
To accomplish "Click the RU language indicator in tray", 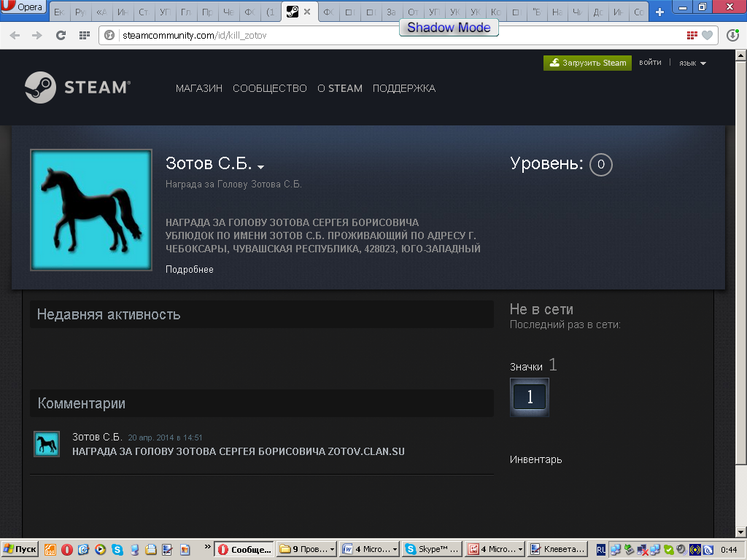I will pyautogui.click(x=601, y=550).
